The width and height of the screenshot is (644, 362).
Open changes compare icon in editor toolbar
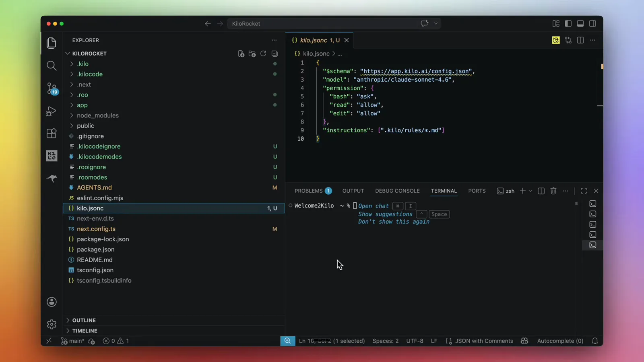[x=568, y=40]
